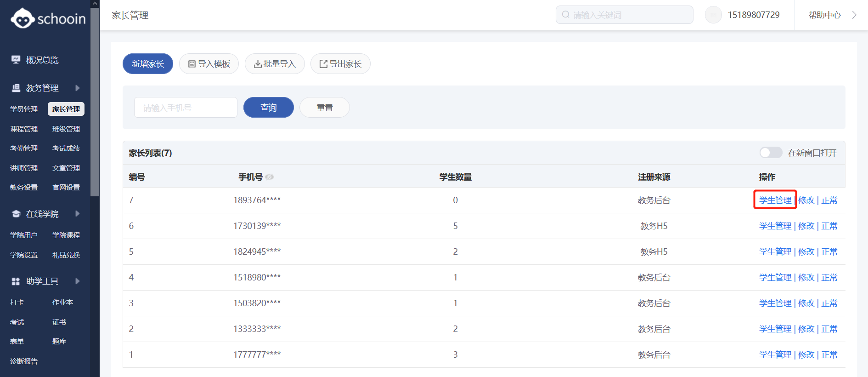The width and height of the screenshot is (868, 377).
Task: Click 修改 for parent 1503820****
Action: [x=806, y=303]
